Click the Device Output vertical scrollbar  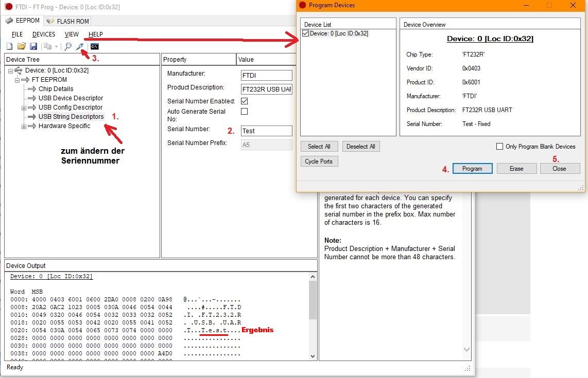pyautogui.click(x=313, y=309)
